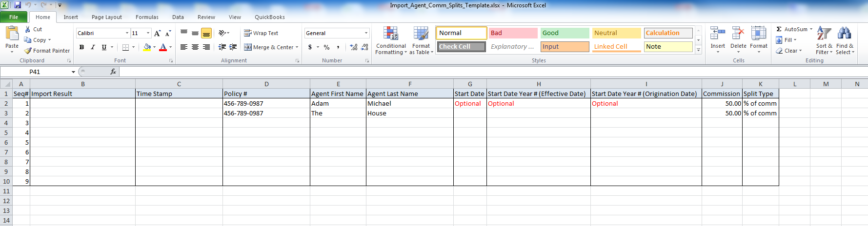Open the Formulas ribbon tab
The image size is (868, 226).
(x=147, y=17)
